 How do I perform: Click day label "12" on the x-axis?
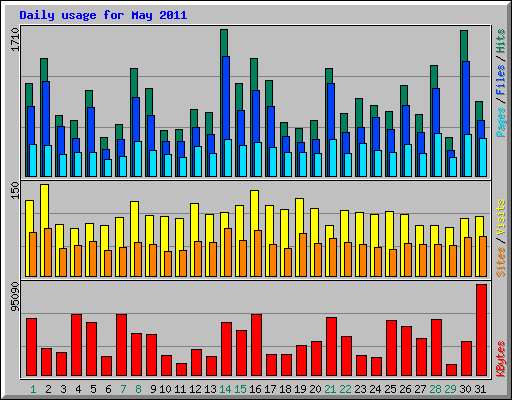pos(195,389)
